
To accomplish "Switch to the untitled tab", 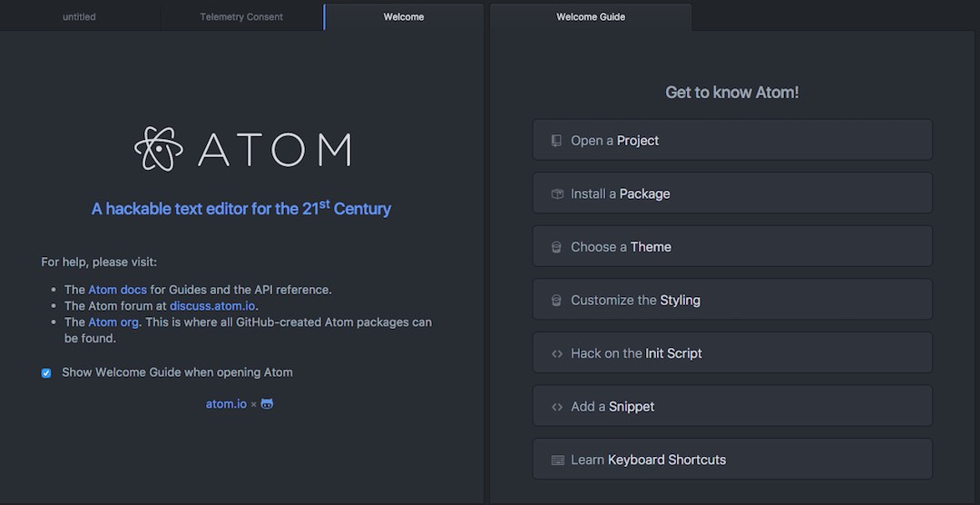I will click(x=79, y=17).
